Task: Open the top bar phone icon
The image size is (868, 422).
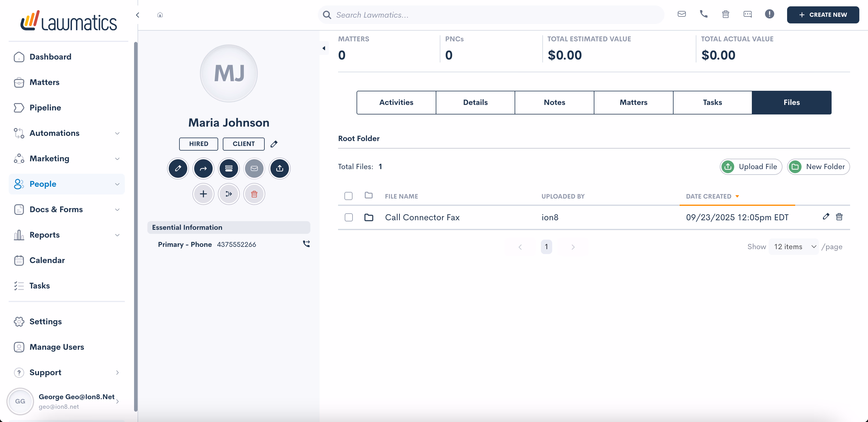Action: (x=703, y=14)
